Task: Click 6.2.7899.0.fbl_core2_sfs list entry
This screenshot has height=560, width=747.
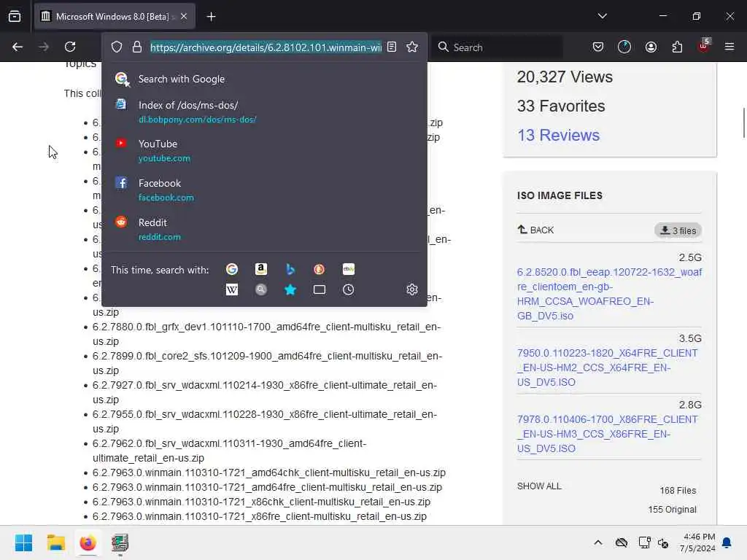Action: tap(267, 363)
